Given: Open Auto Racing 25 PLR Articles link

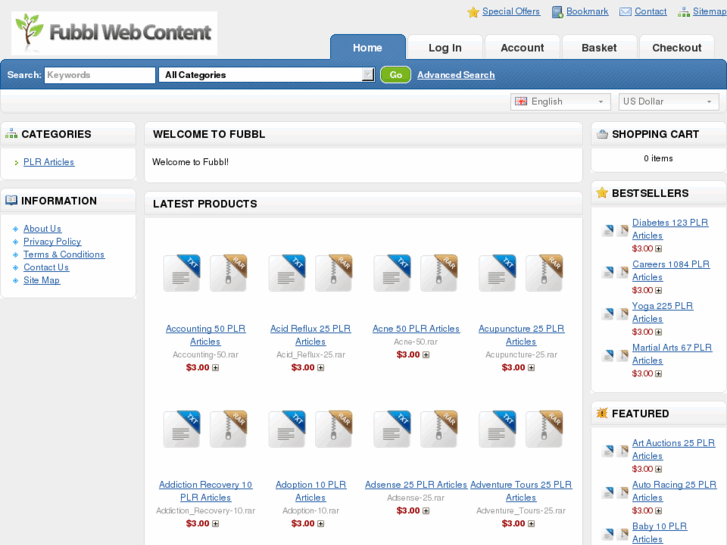Looking at the screenshot, I should [x=674, y=491].
